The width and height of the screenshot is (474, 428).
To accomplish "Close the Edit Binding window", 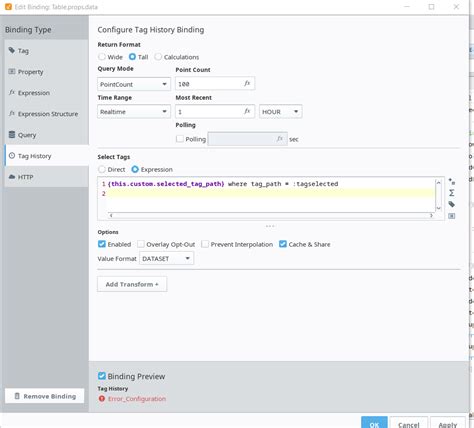I will tap(456, 7).
